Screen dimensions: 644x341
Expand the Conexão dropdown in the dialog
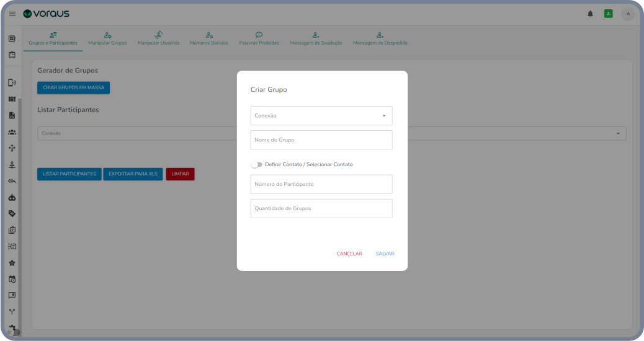click(x=321, y=116)
